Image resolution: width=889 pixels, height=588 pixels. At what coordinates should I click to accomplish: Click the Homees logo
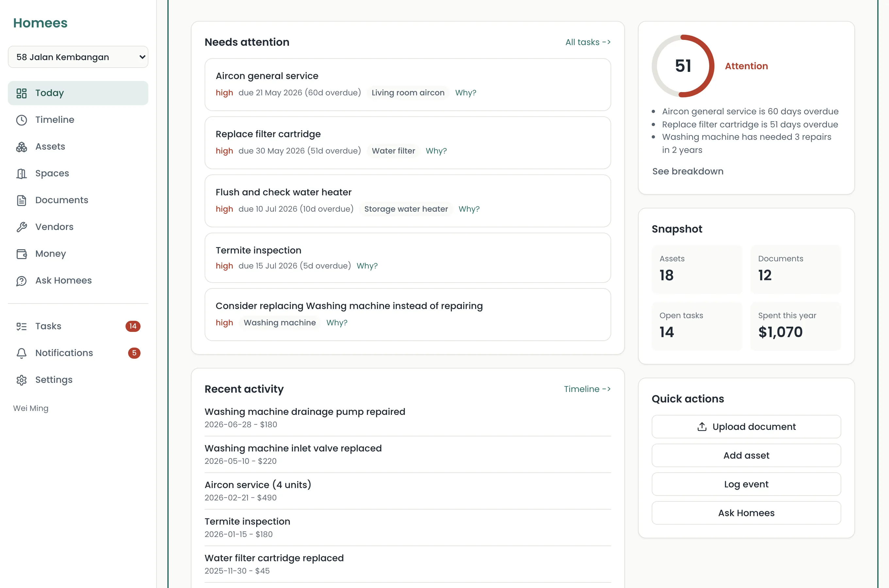(40, 23)
